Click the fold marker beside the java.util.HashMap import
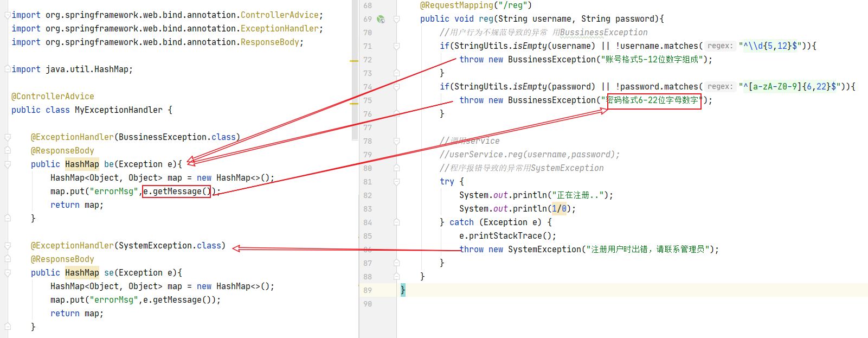Screen dimensions: 868x338 pos(8,69)
